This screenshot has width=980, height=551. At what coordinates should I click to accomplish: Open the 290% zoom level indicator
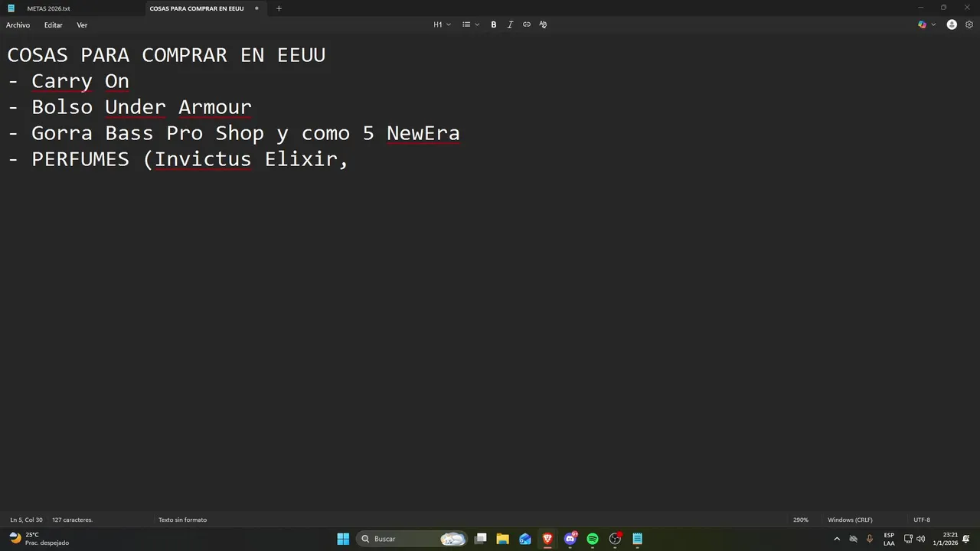pyautogui.click(x=801, y=520)
